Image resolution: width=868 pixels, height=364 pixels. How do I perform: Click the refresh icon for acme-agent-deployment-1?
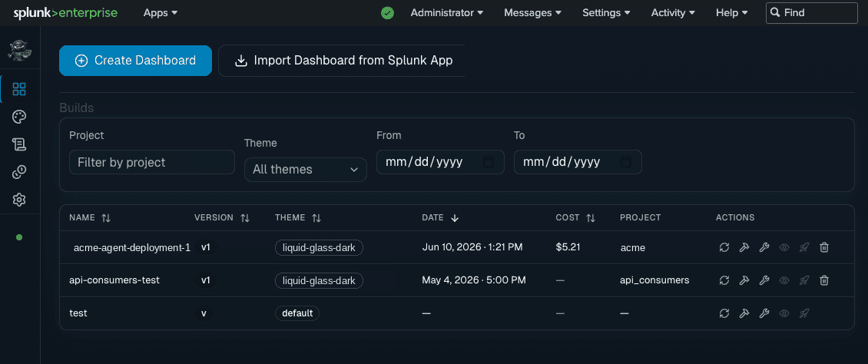pyautogui.click(x=724, y=248)
